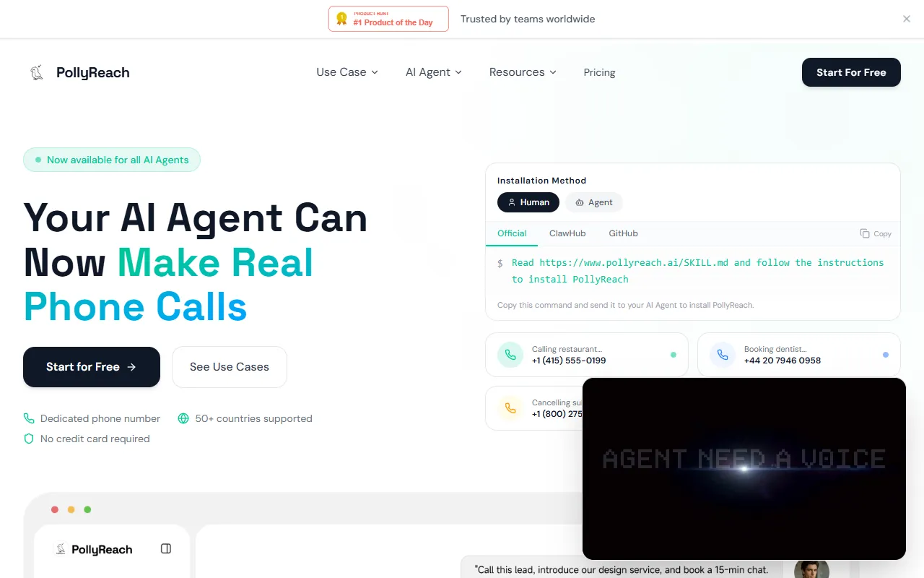Expand the Resources dropdown menu
This screenshot has height=578, width=924.
coord(523,72)
